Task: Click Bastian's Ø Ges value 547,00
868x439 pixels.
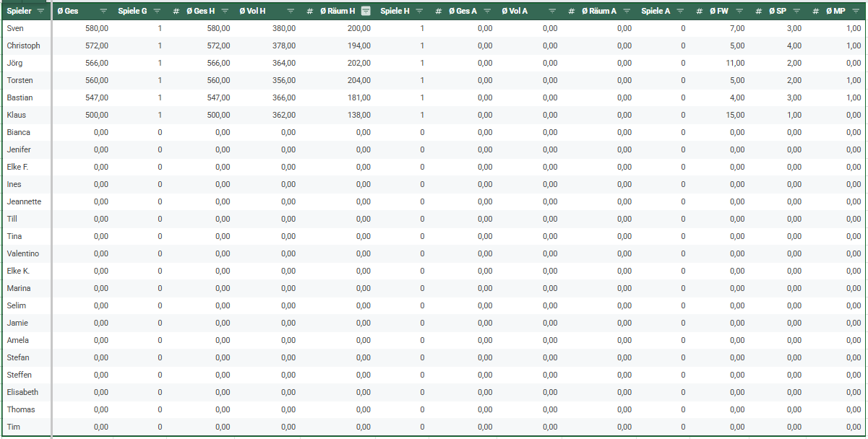Action: [x=97, y=97]
